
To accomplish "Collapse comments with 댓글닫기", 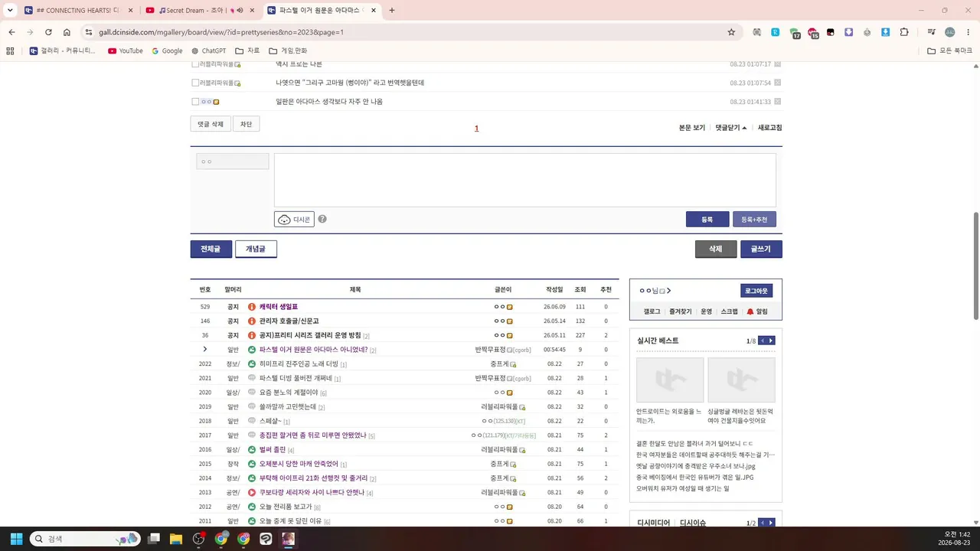I will tap(731, 128).
